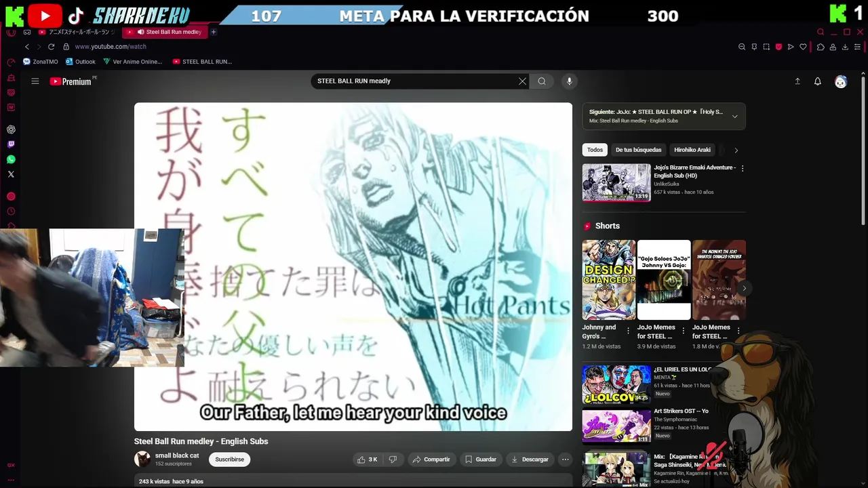Open browser easy setup sliders icon

(858, 47)
